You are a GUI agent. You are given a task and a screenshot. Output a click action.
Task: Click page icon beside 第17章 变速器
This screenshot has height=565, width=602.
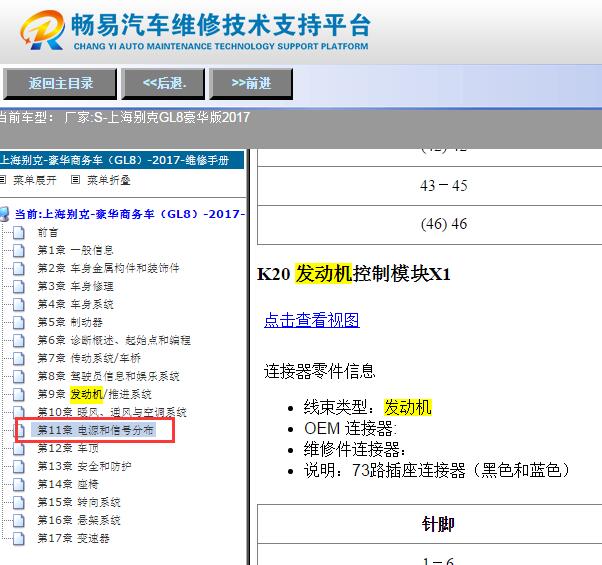18,539
